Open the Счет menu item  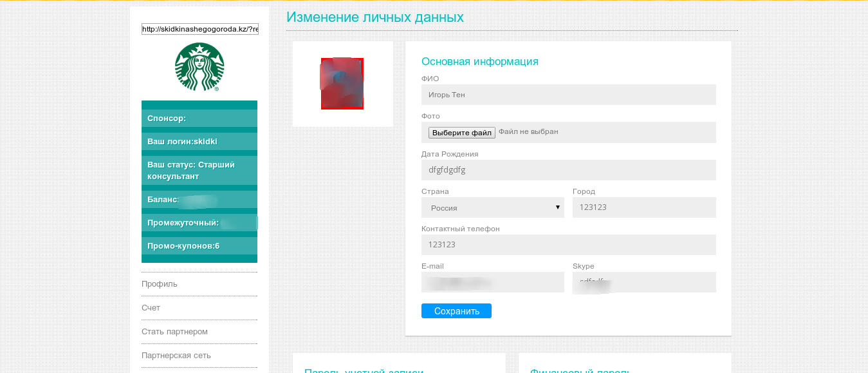point(151,308)
